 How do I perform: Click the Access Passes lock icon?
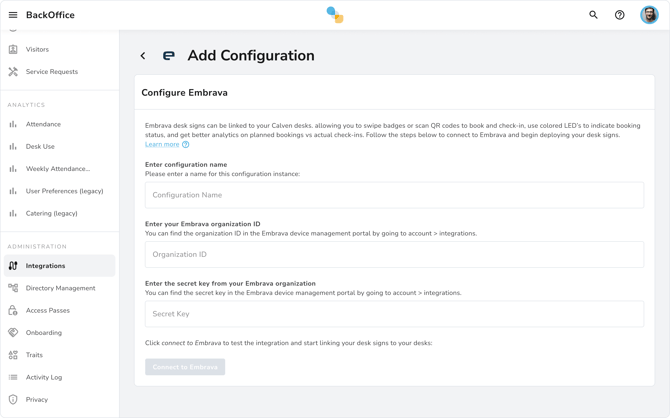[x=13, y=310]
